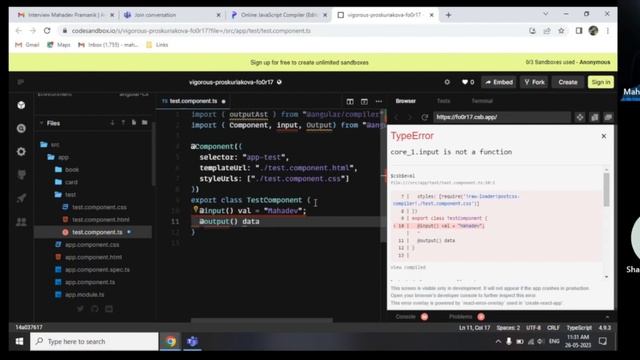Collapse the src folder
This screenshot has width=640, height=360.
50,144
